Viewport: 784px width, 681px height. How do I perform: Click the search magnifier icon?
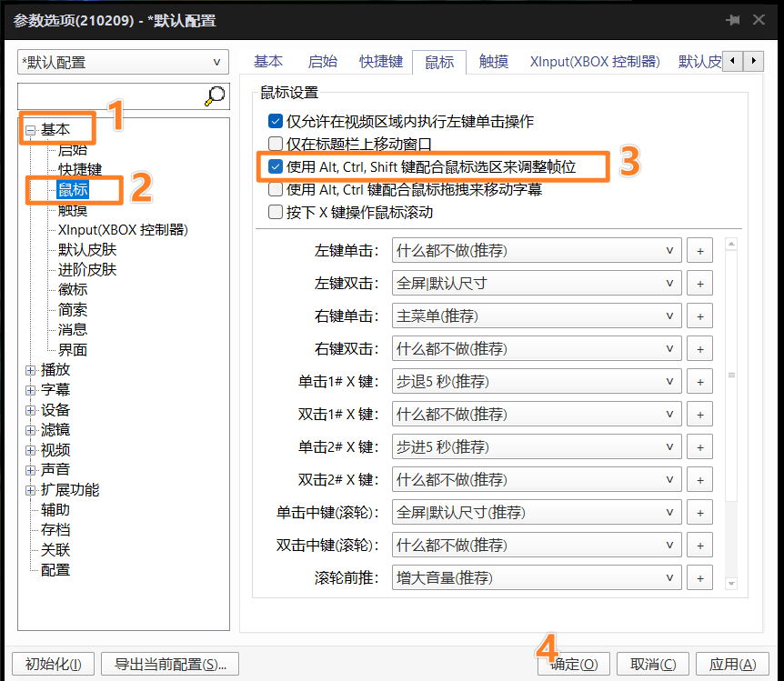click(x=215, y=95)
